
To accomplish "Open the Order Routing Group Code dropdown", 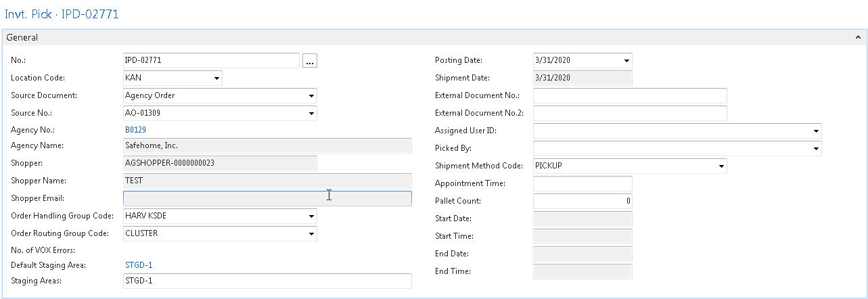I will (x=311, y=234).
